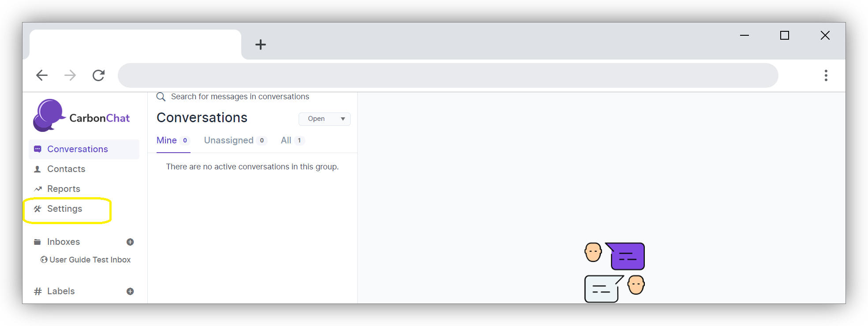
Task: Click the search magnifier icon
Action: pyautogui.click(x=161, y=97)
